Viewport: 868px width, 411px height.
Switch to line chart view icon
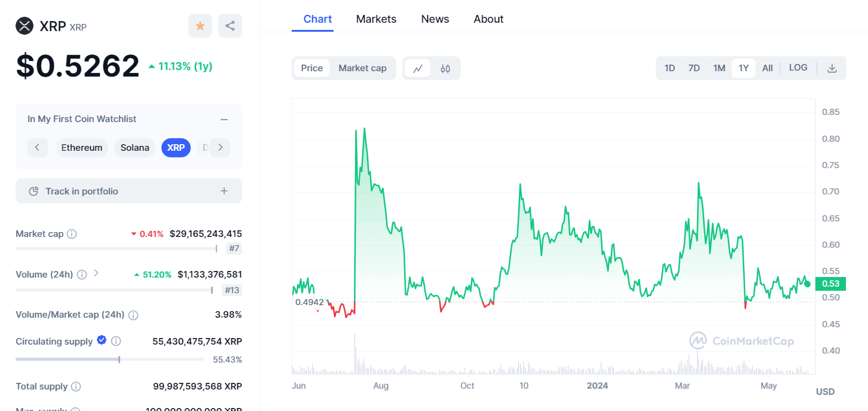click(x=418, y=68)
